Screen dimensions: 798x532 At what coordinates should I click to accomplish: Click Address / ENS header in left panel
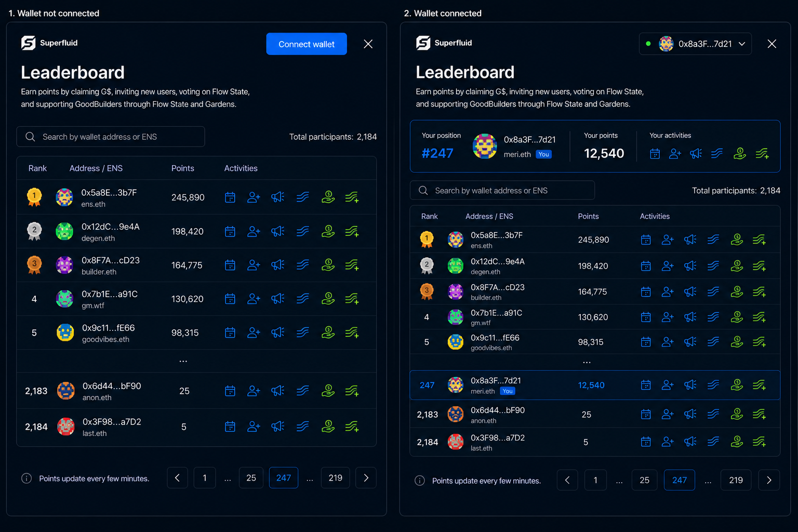[x=96, y=168]
